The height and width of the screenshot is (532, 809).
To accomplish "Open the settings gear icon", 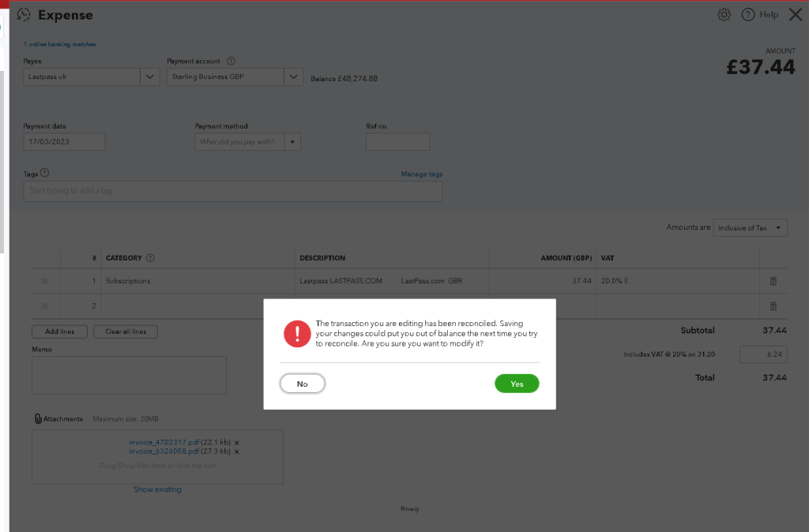I will tap(724, 14).
